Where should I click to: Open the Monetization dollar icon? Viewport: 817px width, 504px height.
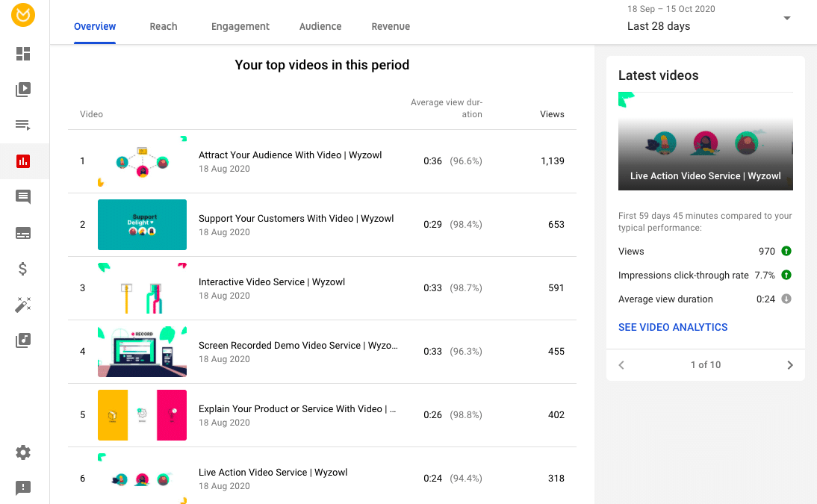point(23,268)
